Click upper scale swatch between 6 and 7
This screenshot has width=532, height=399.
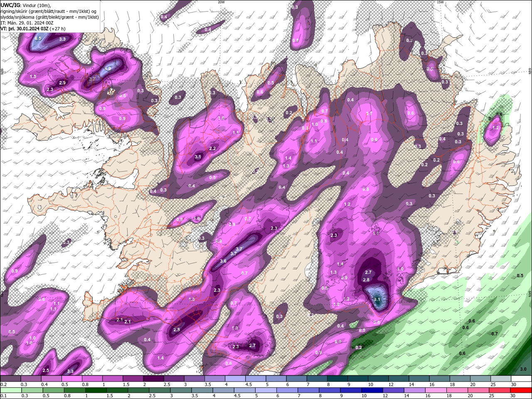297,379
